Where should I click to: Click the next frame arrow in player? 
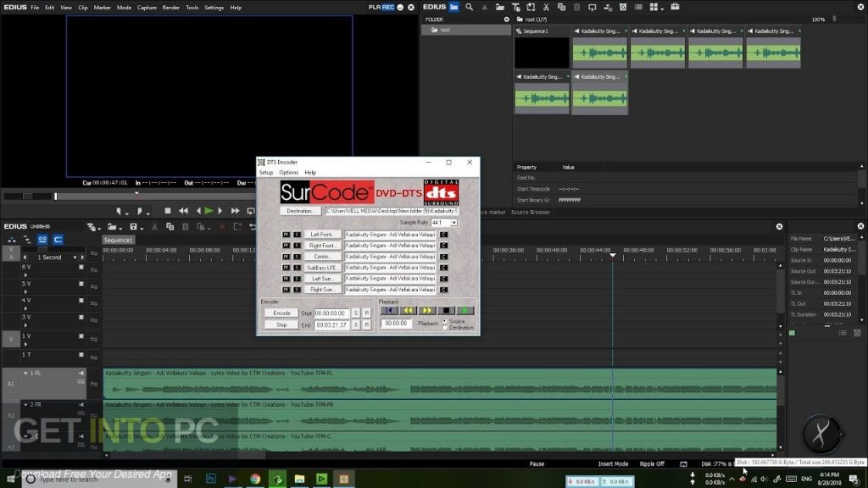click(x=220, y=211)
